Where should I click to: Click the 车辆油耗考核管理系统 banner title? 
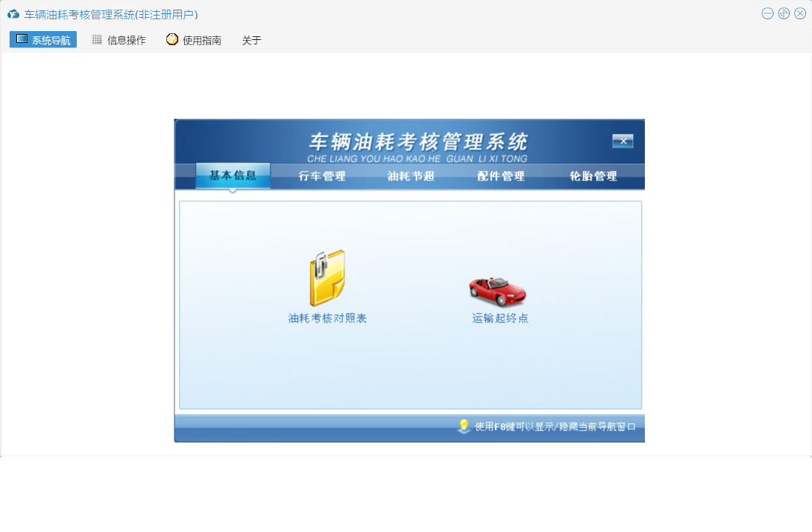click(x=418, y=141)
